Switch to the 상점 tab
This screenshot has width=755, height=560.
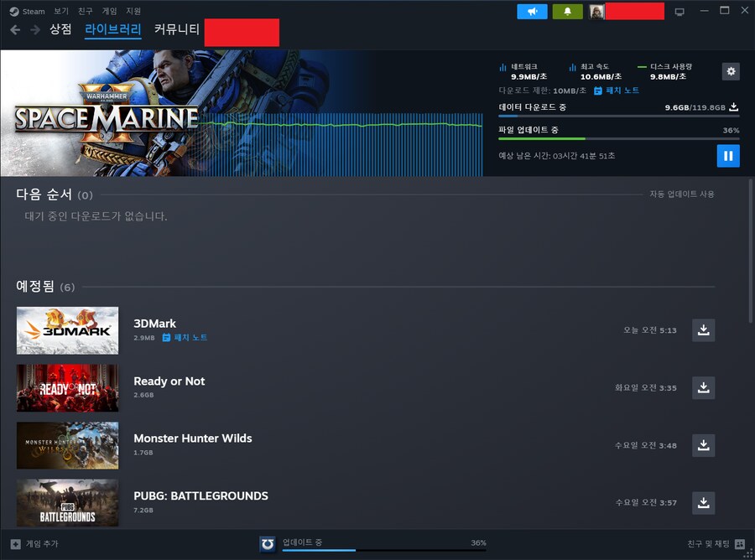[x=60, y=29]
